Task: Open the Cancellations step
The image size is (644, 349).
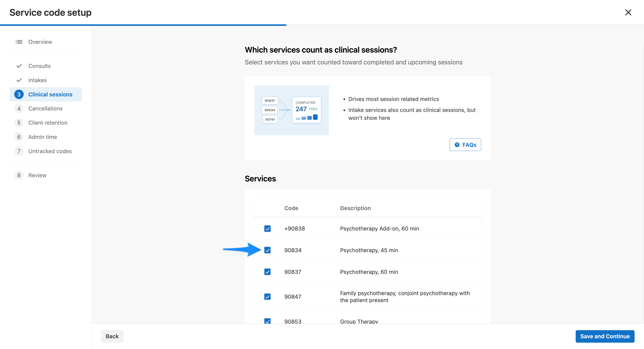Action: (46, 108)
